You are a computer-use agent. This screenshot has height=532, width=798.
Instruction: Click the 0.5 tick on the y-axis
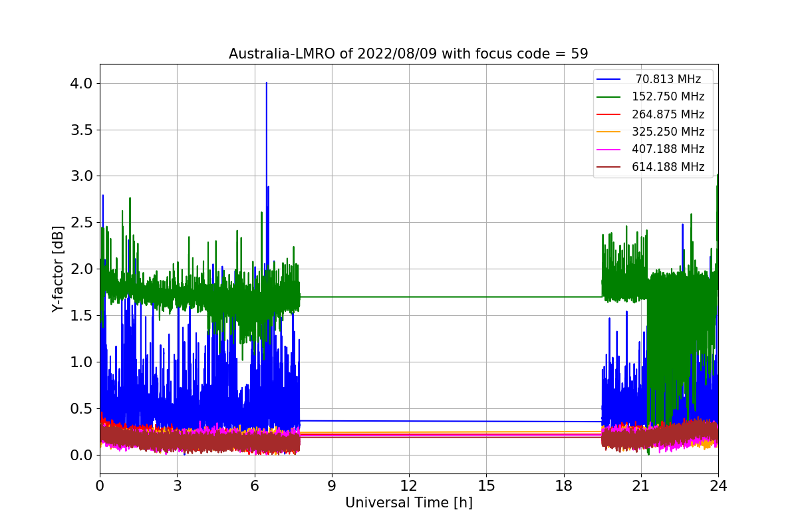tap(82, 409)
